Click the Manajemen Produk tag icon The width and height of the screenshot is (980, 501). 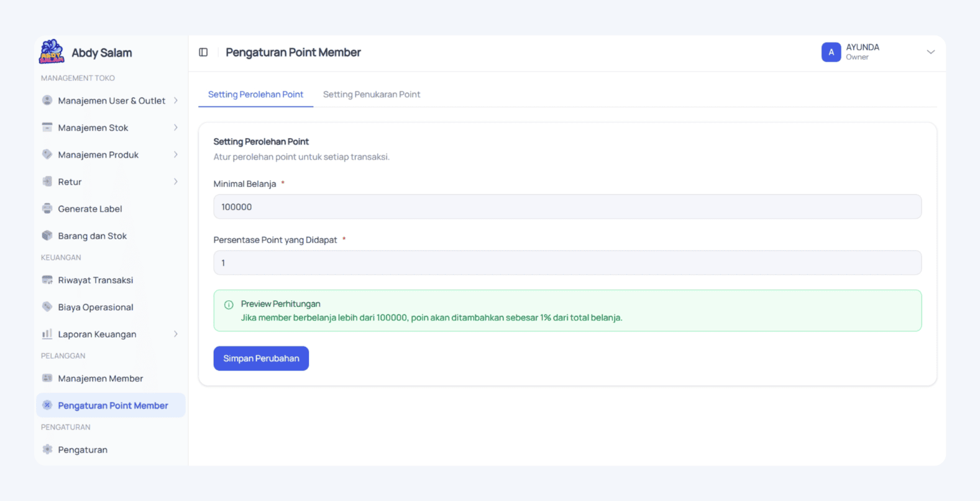[47, 154]
